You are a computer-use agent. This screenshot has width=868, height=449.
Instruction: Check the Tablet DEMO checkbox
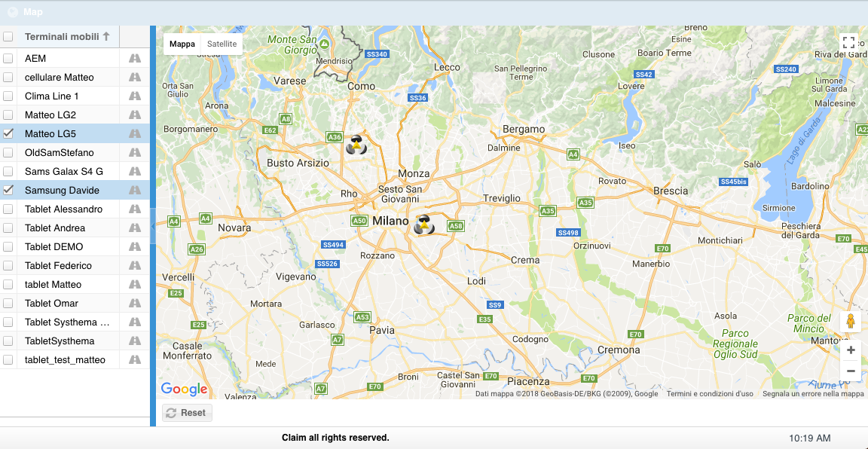pyautogui.click(x=8, y=246)
